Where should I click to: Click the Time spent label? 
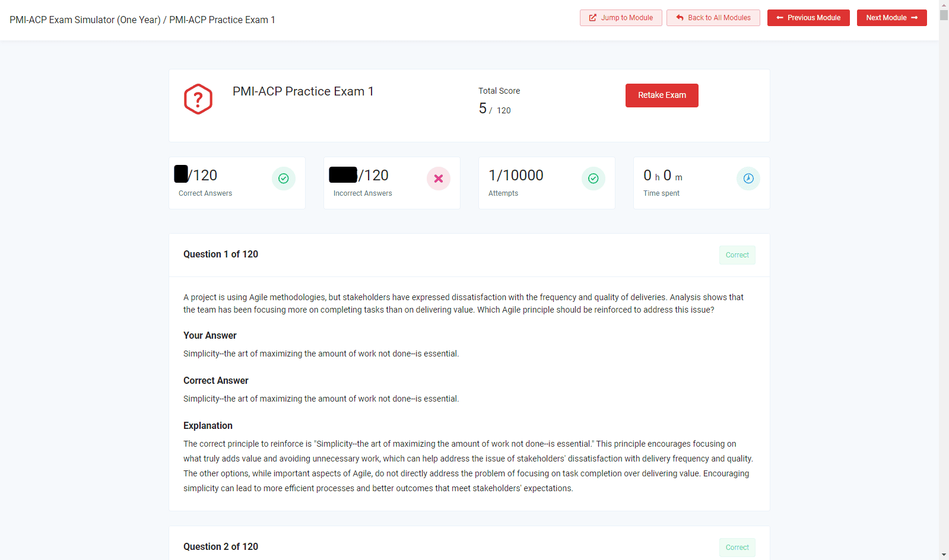pyautogui.click(x=661, y=193)
